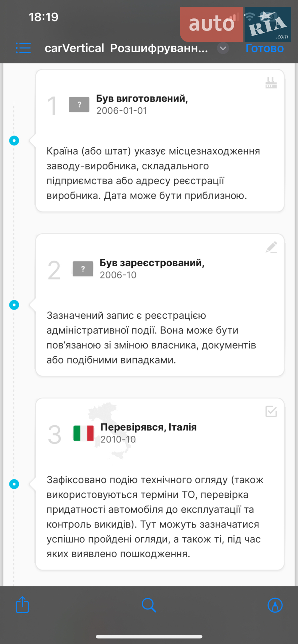The width and height of the screenshot is (298, 644).
Task: Tap the Italian flag icon
Action: [x=84, y=433]
